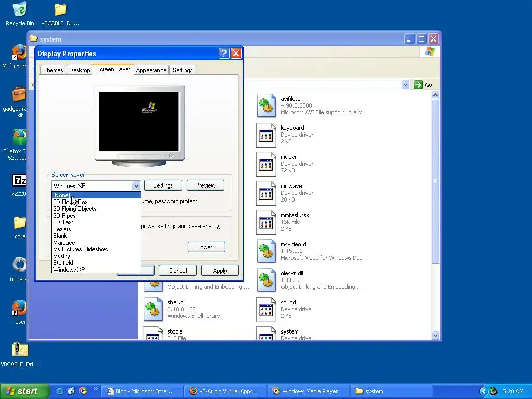
Task: Show hidden tray icons arrow
Action: click(x=483, y=391)
